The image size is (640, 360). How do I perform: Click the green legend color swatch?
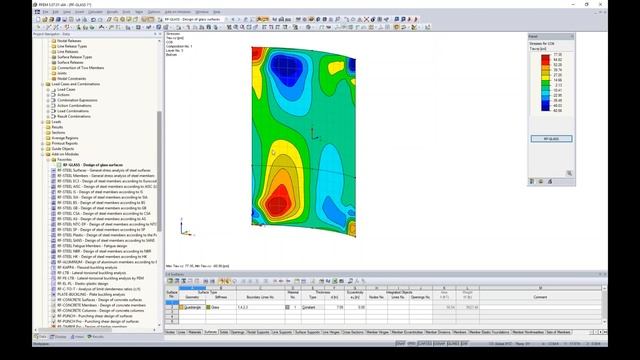(x=545, y=83)
